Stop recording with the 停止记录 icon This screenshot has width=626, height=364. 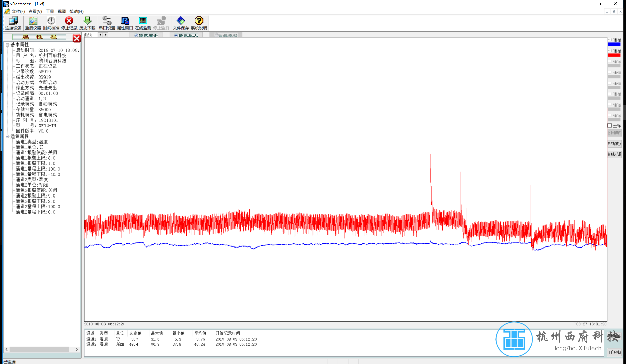(69, 23)
